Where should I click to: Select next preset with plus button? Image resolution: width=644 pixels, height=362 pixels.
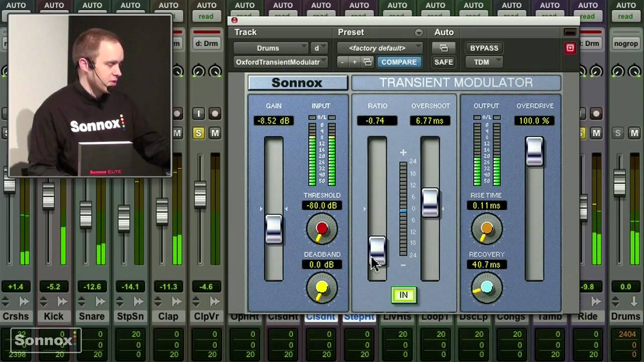(x=354, y=62)
